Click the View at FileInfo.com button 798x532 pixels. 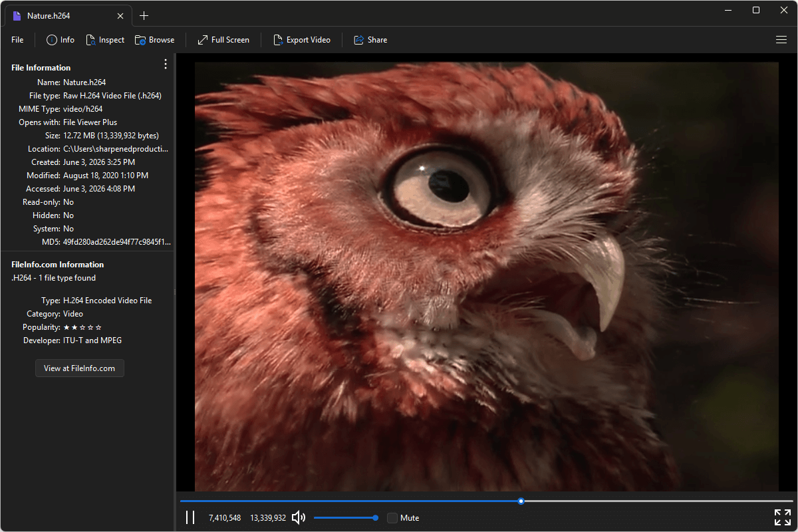click(x=80, y=368)
